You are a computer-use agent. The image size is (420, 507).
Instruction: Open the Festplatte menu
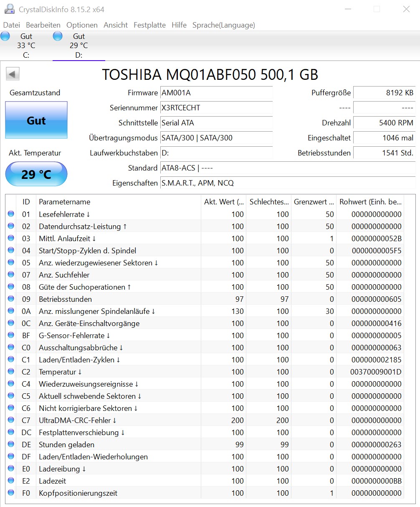[x=149, y=25]
